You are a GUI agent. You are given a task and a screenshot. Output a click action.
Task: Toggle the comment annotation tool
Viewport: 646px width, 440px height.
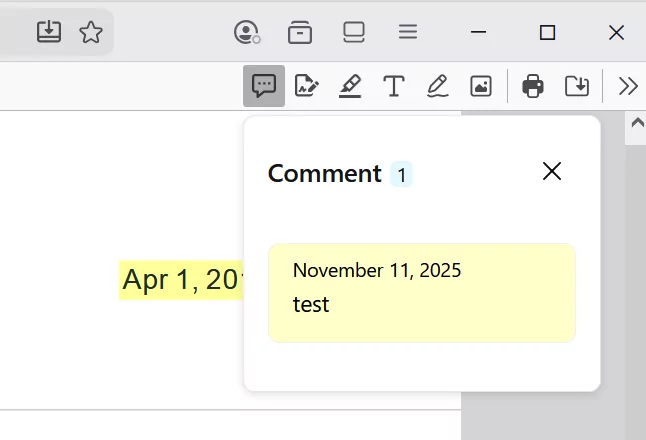coord(264,86)
